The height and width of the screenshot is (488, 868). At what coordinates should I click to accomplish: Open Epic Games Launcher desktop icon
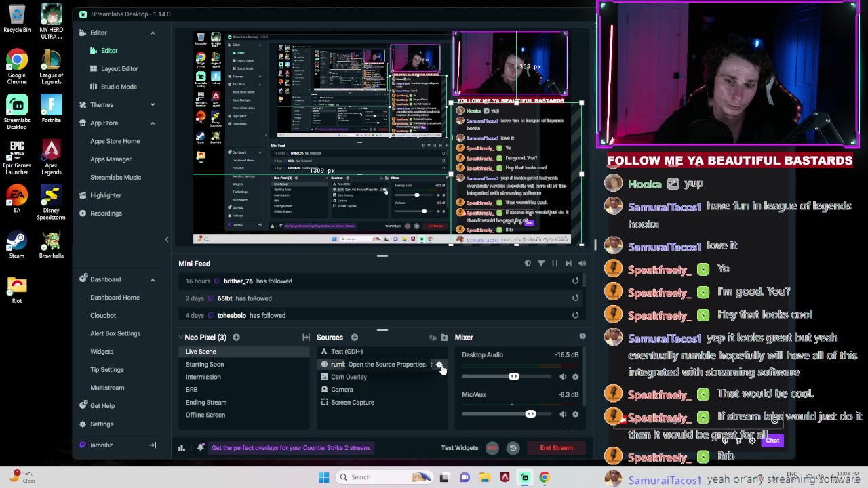(x=17, y=157)
